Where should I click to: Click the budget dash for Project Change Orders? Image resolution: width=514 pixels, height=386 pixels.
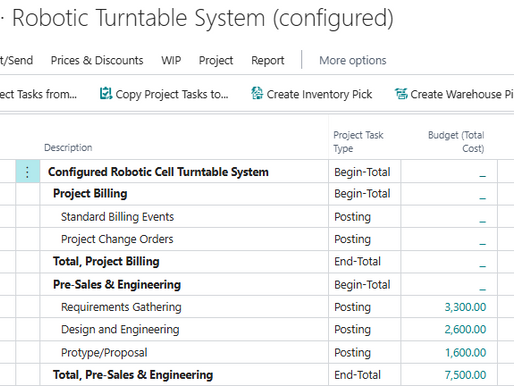pos(482,244)
